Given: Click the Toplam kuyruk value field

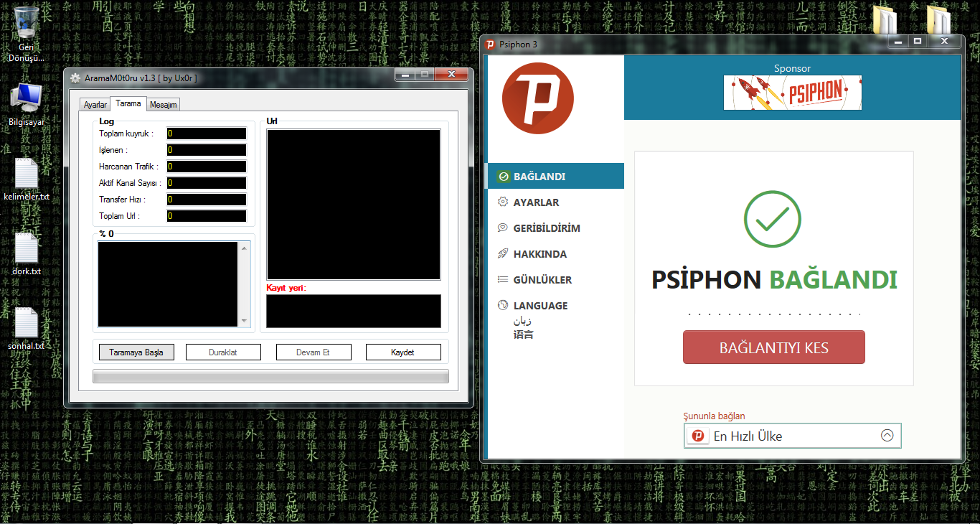Looking at the screenshot, I should tap(207, 134).
